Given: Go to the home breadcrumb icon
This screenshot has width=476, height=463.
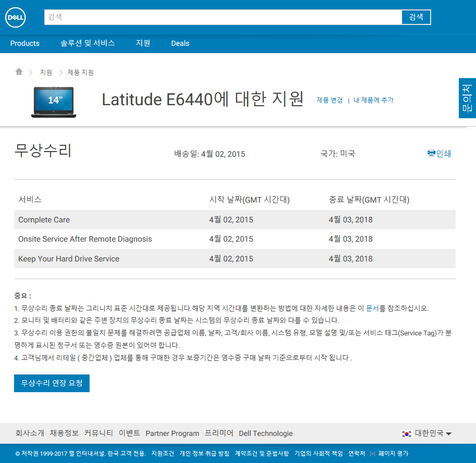Looking at the screenshot, I should coord(19,72).
